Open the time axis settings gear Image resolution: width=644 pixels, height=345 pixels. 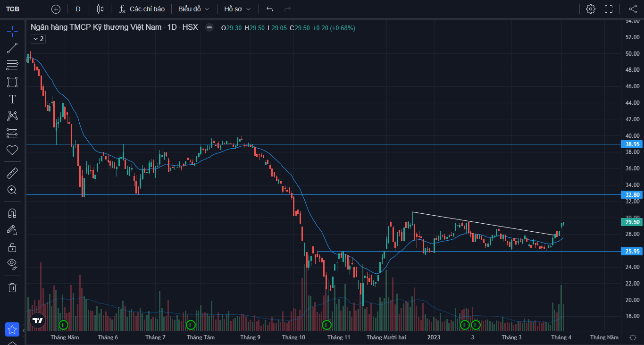pyautogui.click(x=633, y=337)
